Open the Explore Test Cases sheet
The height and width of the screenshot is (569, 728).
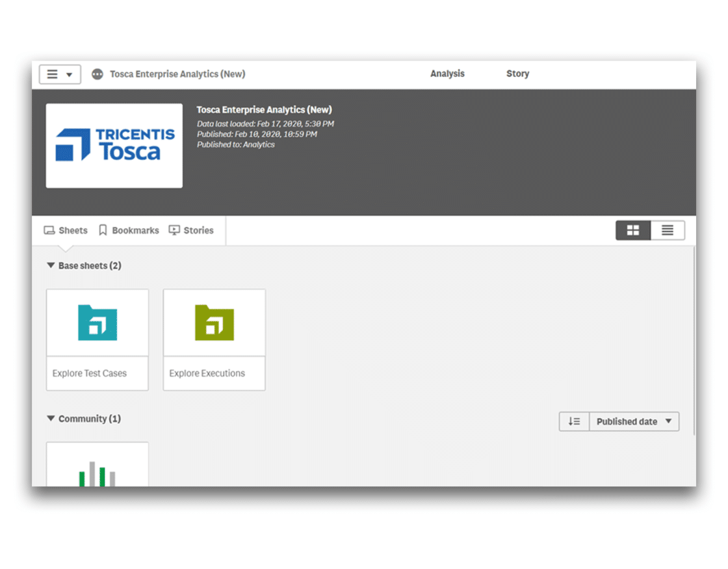[x=97, y=339]
